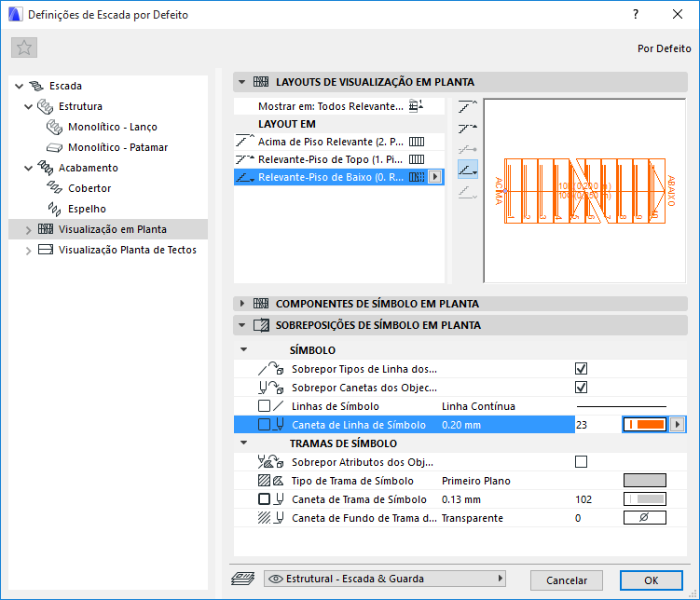Click the disabled middle story preview button
The width and height of the screenshot is (700, 600).
pos(467,149)
